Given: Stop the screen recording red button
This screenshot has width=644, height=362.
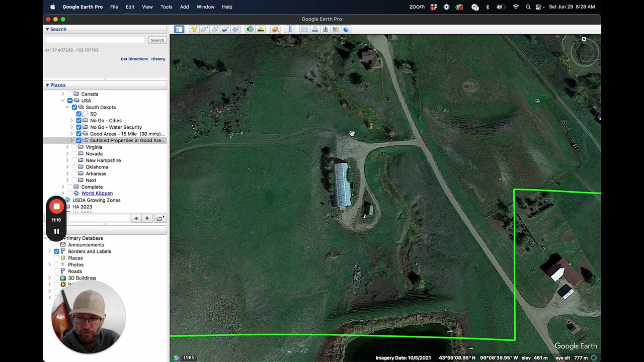Looking at the screenshot, I should (x=56, y=206).
